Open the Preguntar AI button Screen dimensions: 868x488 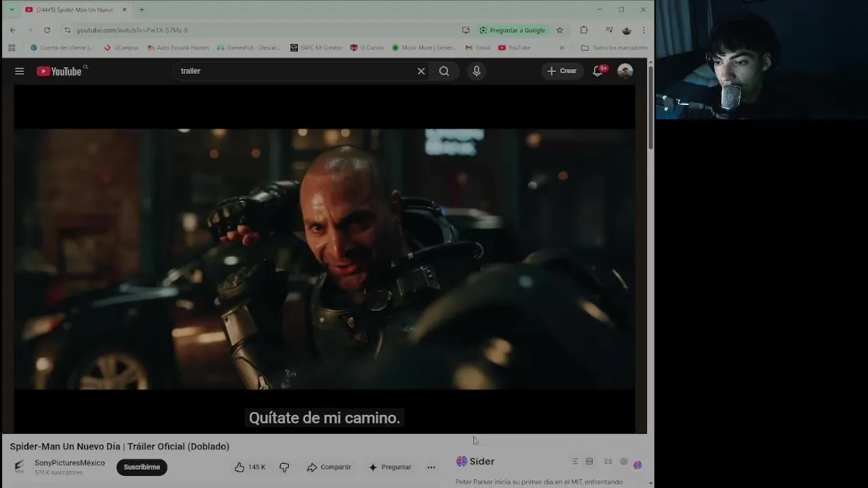[390, 467]
